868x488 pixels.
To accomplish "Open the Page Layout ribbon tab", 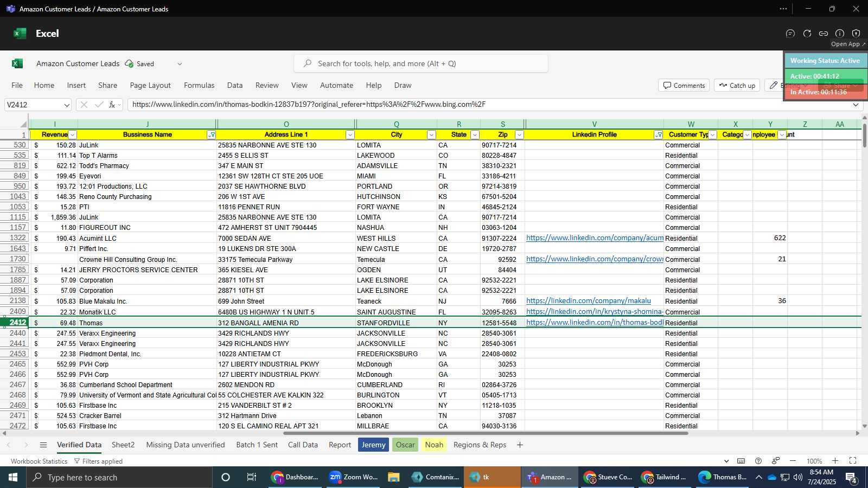I will (x=150, y=85).
